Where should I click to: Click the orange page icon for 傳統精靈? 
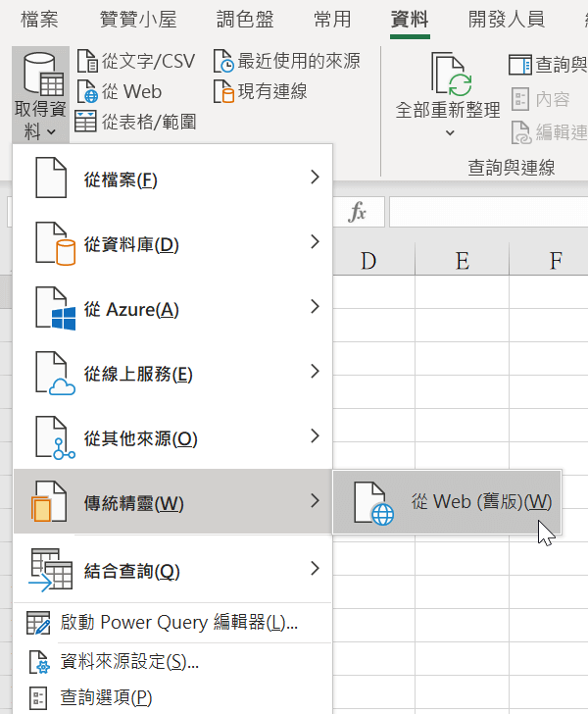[x=49, y=501]
